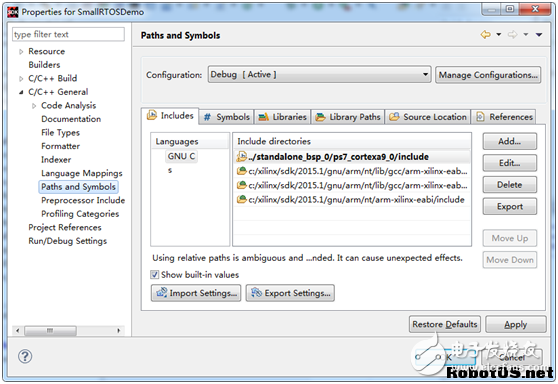Select GNU C in Languages list
The width and height of the screenshot is (558, 384).
tap(181, 156)
